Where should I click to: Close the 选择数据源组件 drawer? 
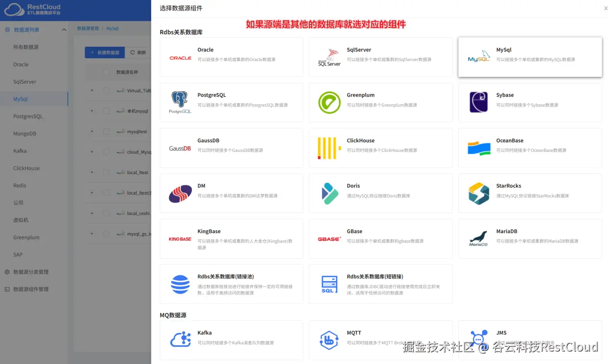[606, 8]
